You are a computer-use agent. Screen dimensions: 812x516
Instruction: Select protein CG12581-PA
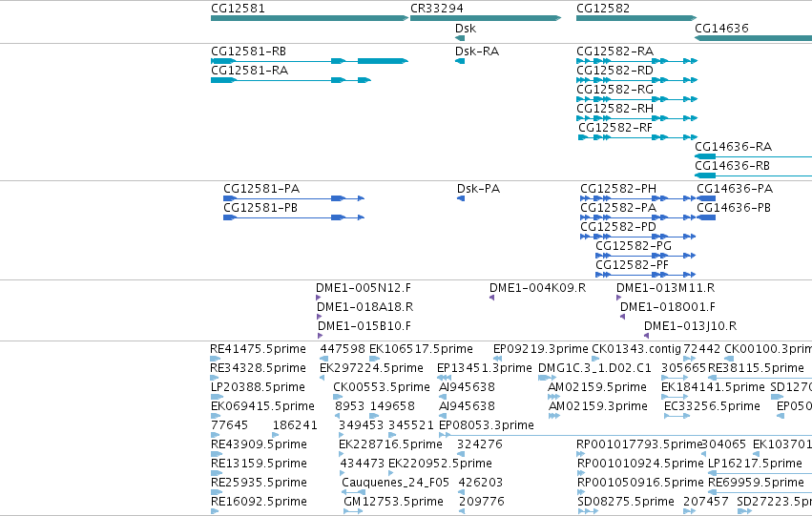coord(261,189)
